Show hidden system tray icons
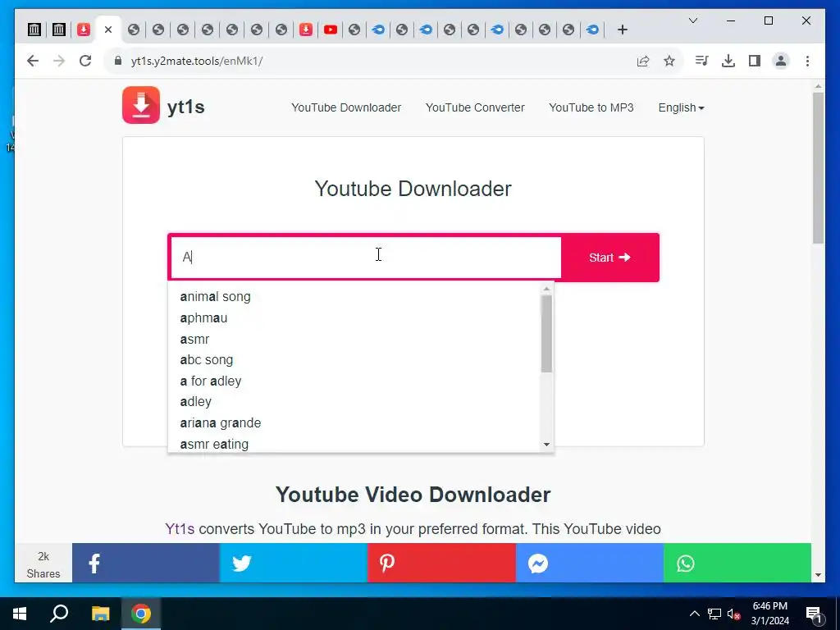The height and width of the screenshot is (630, 840). click(694, 614)
